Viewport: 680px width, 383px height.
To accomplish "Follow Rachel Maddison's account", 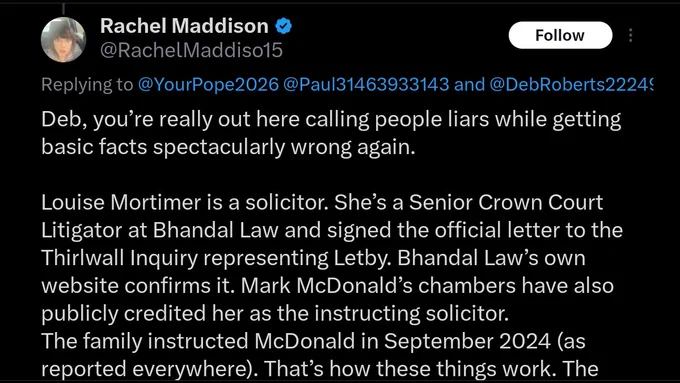I will pyautogui.click(x=560, y=35).
